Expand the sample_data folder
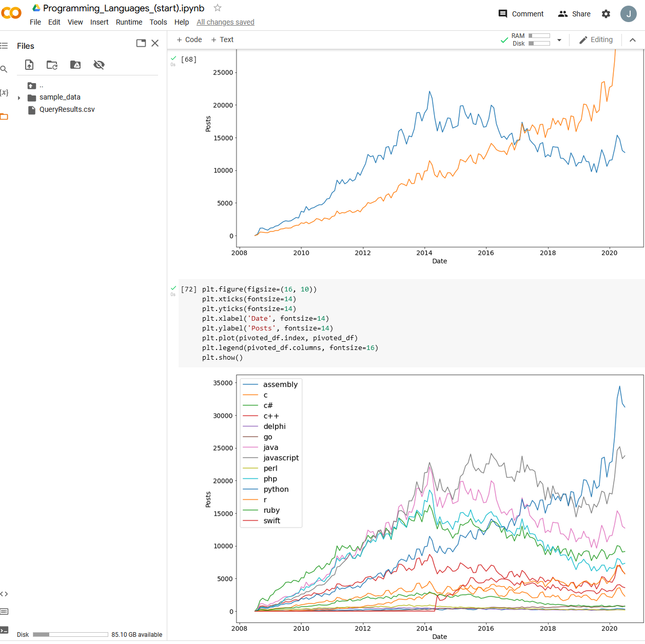 pos(19,97)
